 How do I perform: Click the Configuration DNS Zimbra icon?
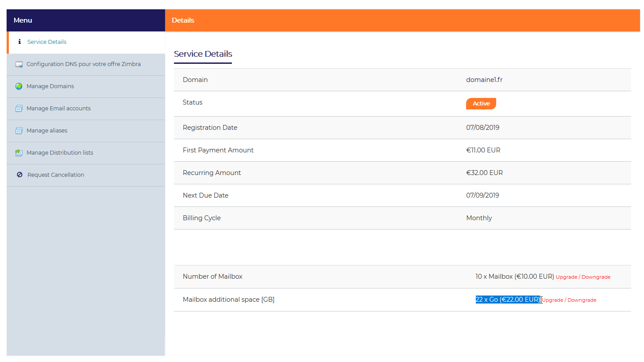(19, 64)
